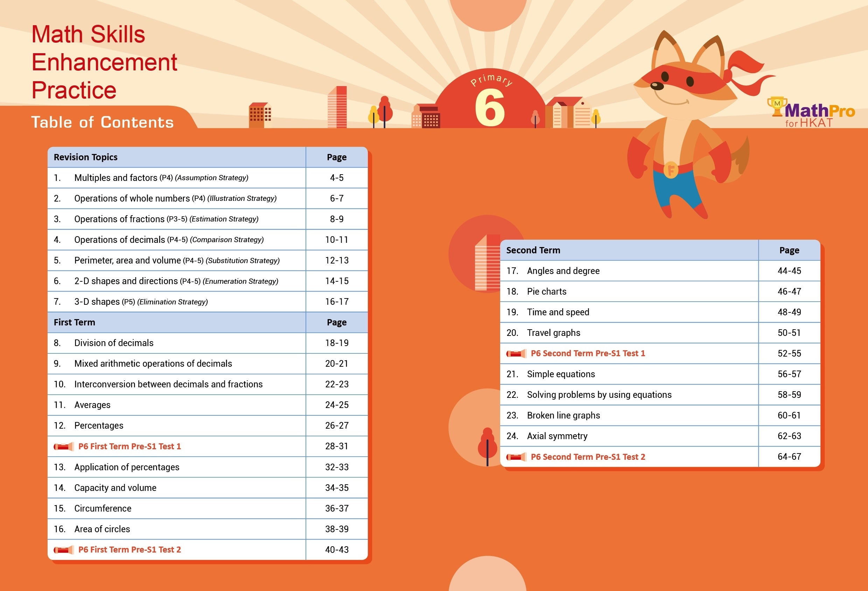The image size is (868, 591).
Task: Click page range 4-5
Action: 336,178
